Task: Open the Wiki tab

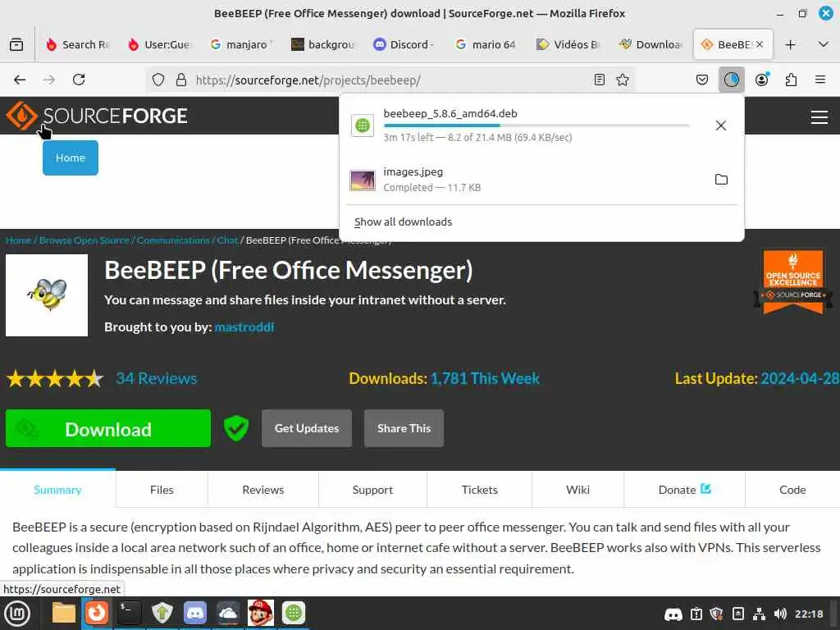Action: coord(577,490)
